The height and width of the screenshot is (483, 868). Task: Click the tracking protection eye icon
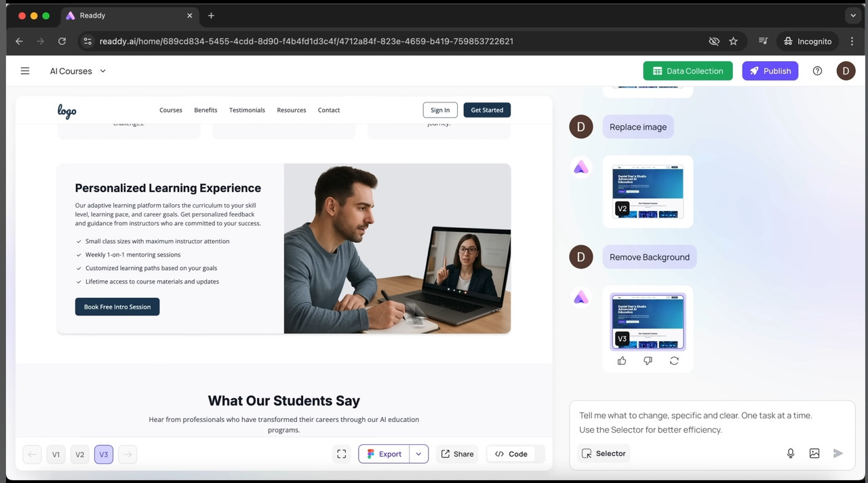(714, 41)
